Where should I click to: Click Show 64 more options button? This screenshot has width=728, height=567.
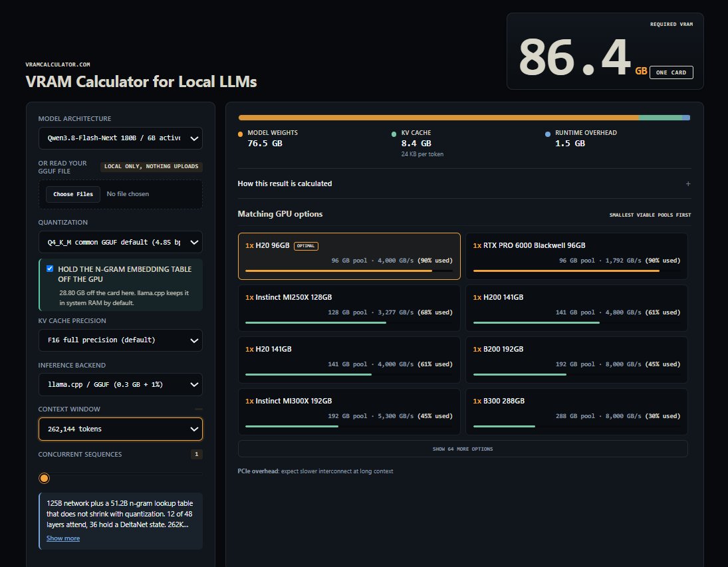[463, 449]
